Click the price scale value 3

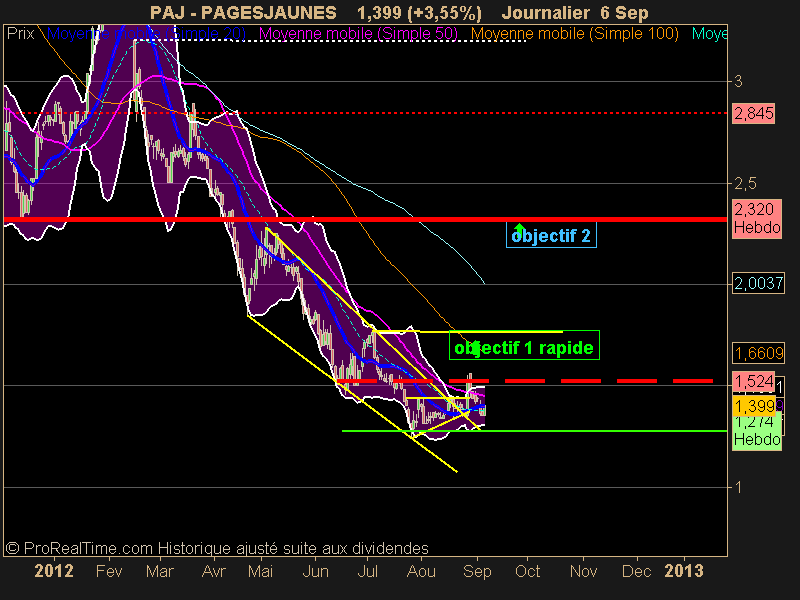tap(738, 81)
